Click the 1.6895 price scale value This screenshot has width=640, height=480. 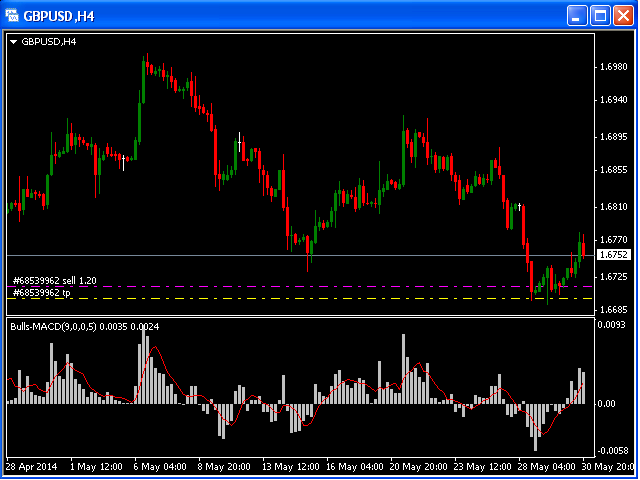click(613, 137)
